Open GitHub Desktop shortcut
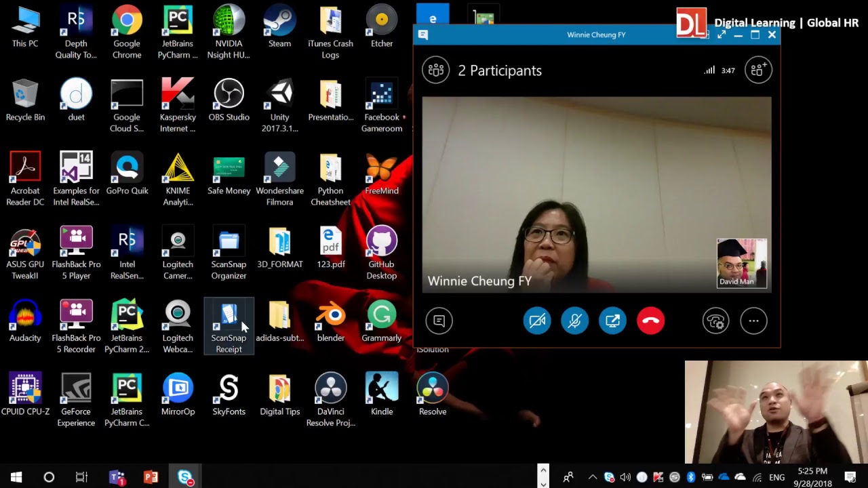868x488 pixels. pos(382,253)
